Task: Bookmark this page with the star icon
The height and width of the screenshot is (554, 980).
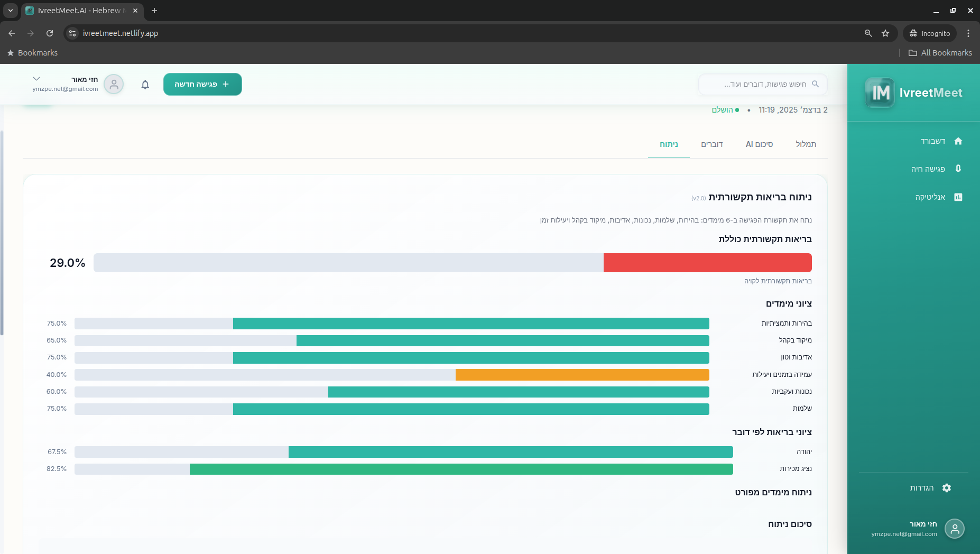Action: [885, 33]
